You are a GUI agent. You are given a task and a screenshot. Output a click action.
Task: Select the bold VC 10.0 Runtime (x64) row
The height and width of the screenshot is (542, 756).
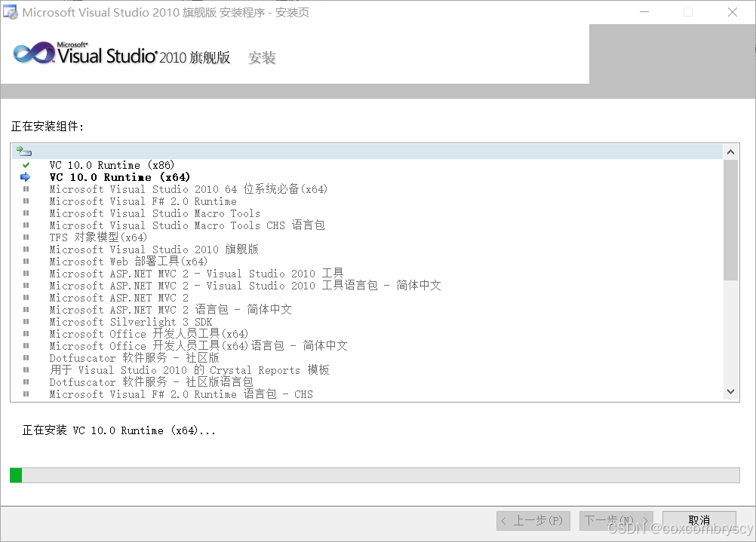(120, 177)
